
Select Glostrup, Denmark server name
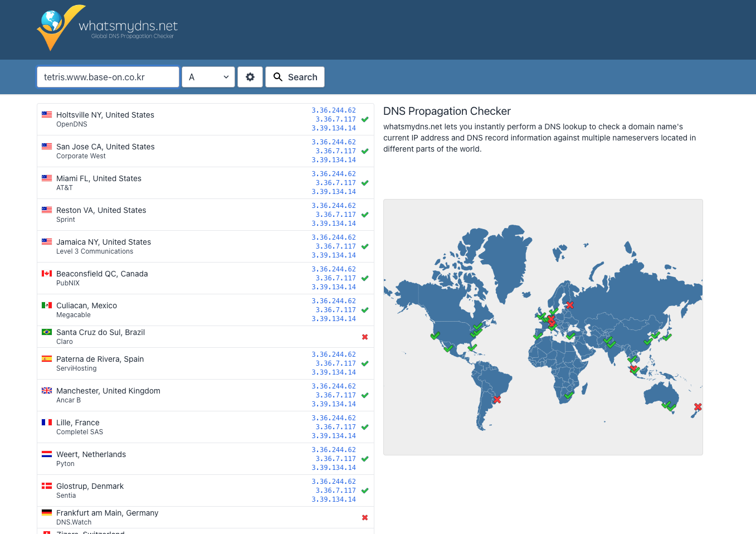point(90,486)
